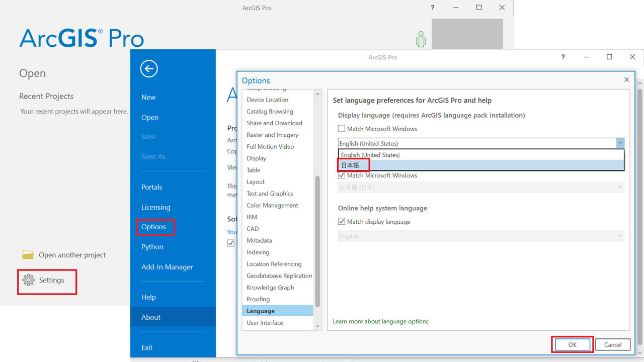
Task: Open the Online help language English dropdown
Action: pyautogui.click(x=481, y=236)
